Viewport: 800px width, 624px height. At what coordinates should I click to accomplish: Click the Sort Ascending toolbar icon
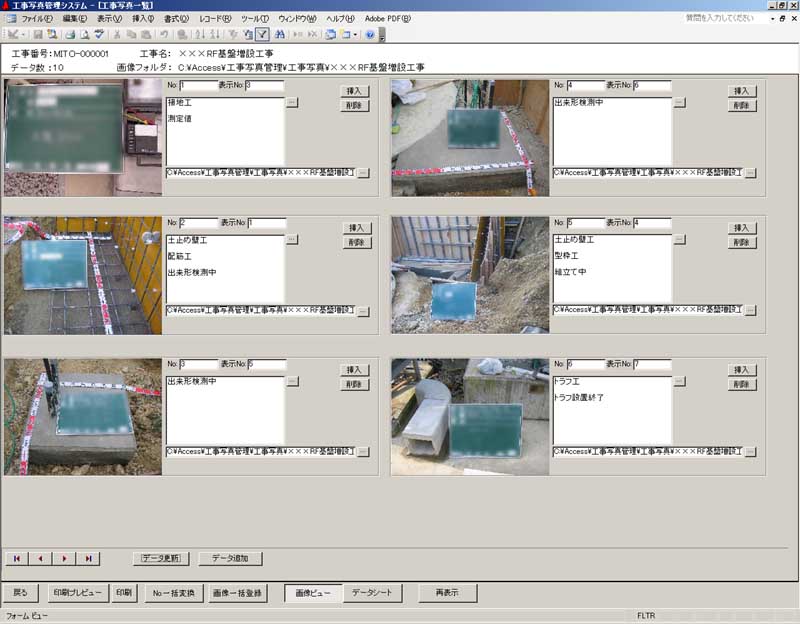click(x=199, y=34)
